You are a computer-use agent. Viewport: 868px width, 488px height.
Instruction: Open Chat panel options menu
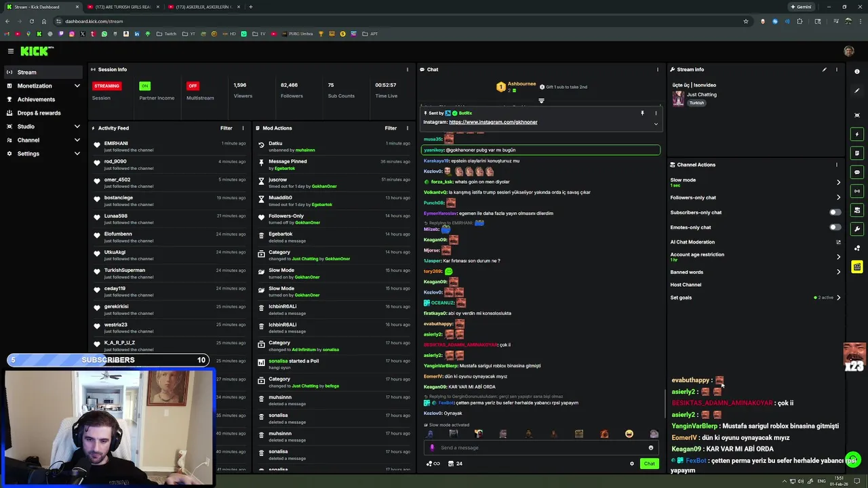click(657, 69)
